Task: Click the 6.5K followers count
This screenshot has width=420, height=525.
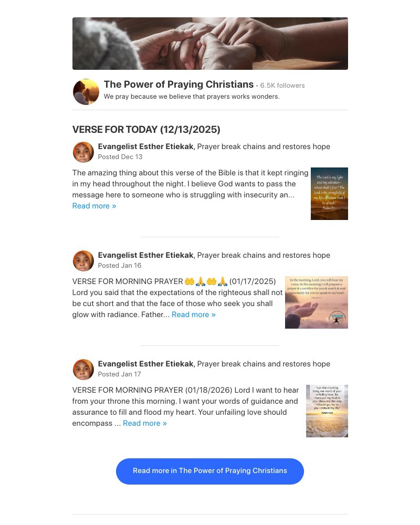Action: click(x=282, y=86)
